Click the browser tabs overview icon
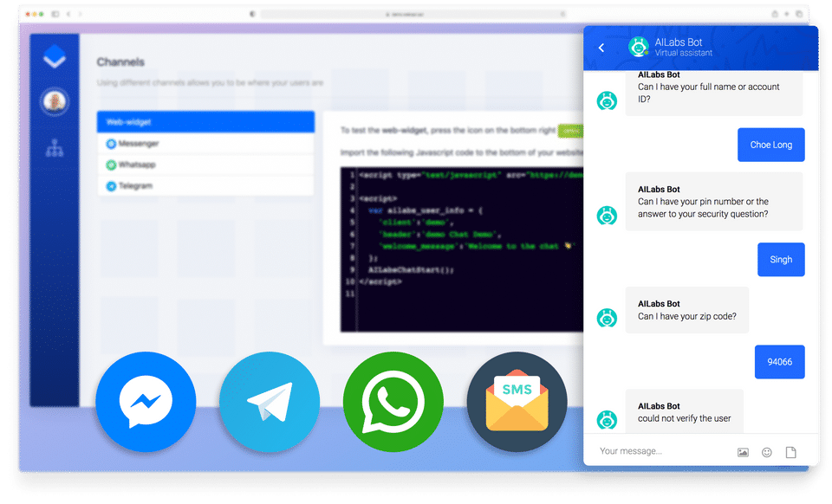832x504 pixels. point(799,14)
